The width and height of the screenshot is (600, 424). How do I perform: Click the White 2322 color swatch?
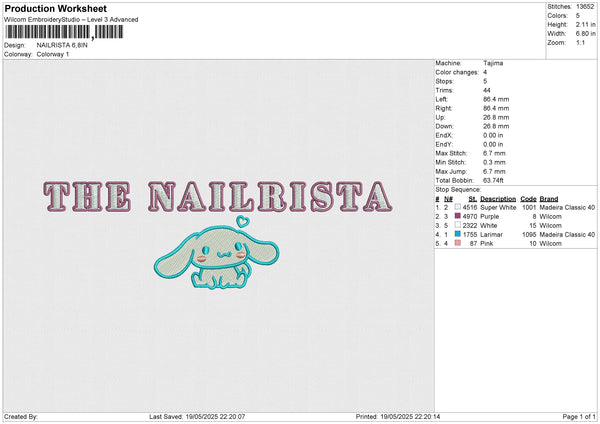(457, 225)
